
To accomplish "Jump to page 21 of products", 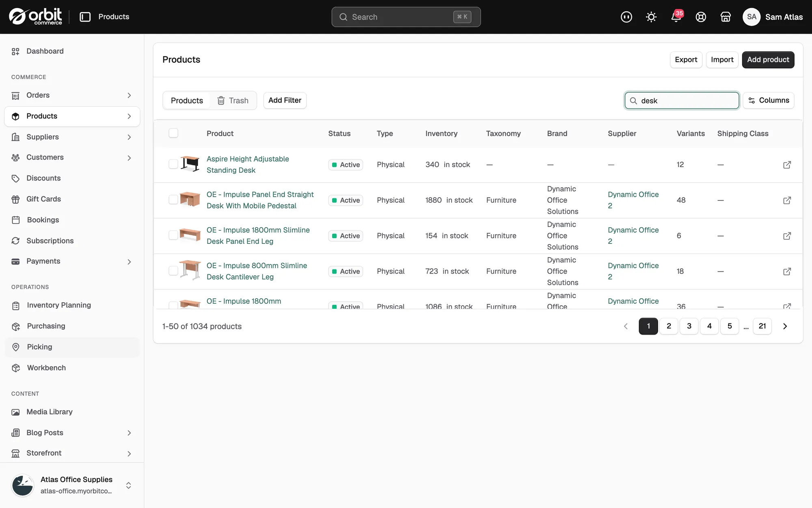I will (x=762, y=326).
